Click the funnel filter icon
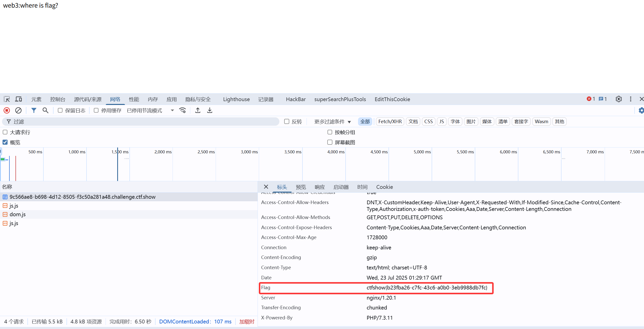 click(34, 111)
